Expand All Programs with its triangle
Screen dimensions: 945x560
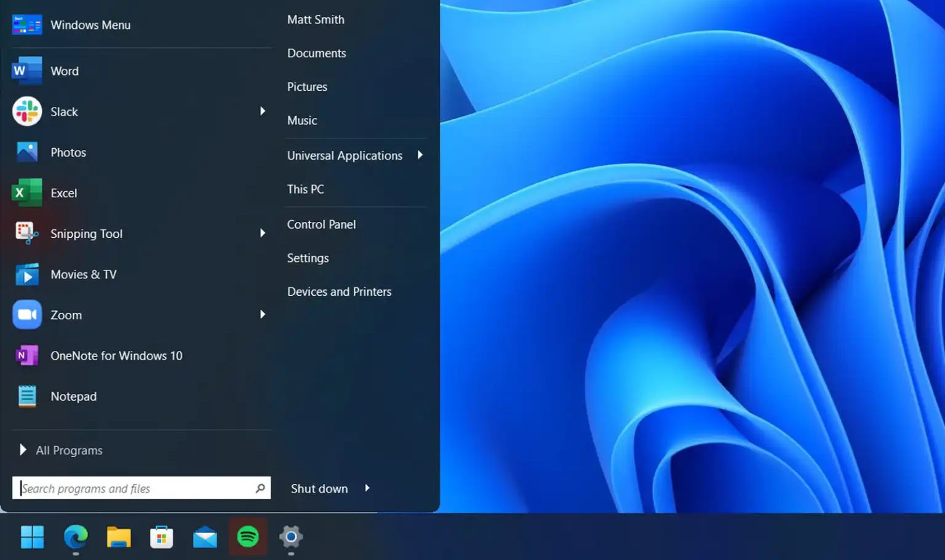pyautogui.click(x=23, y=450)
